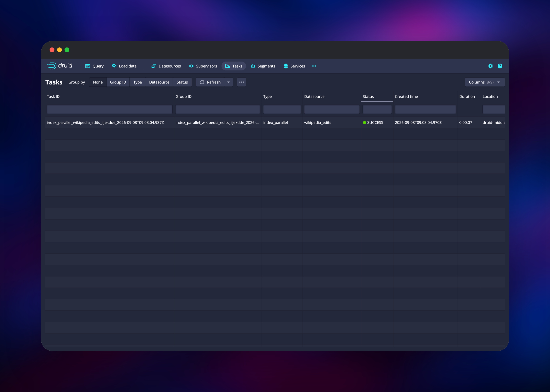Set Group by to None
The width and height of the screenshot is (550, 392).
pyautogui.click(x=98, y=82)
